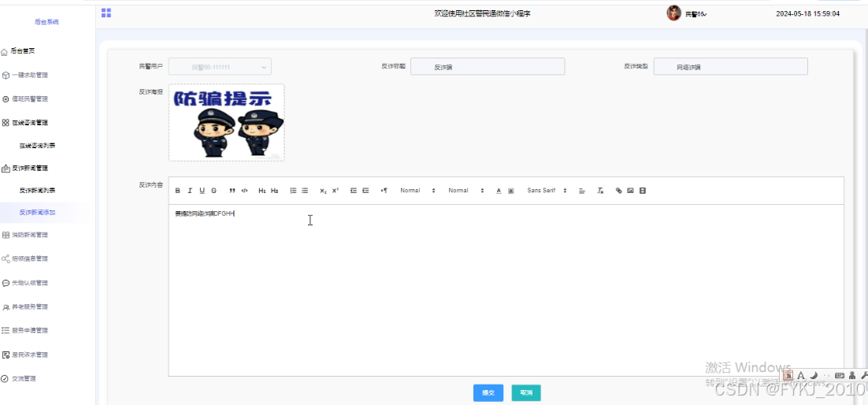Click the 反诈类型 input field
Image resolution: width=868 pixels, height=405 pixels.
pos(730,66)
